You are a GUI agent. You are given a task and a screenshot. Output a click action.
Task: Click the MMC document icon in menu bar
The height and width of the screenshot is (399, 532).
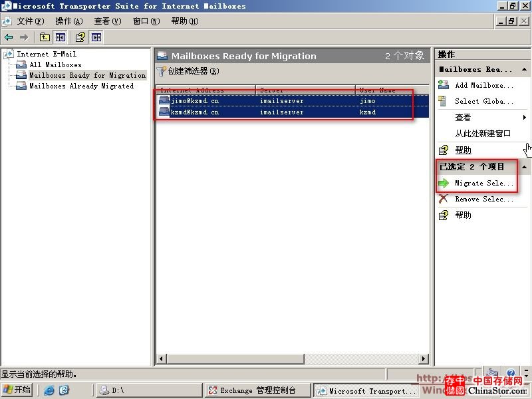[x=7, y=21]
